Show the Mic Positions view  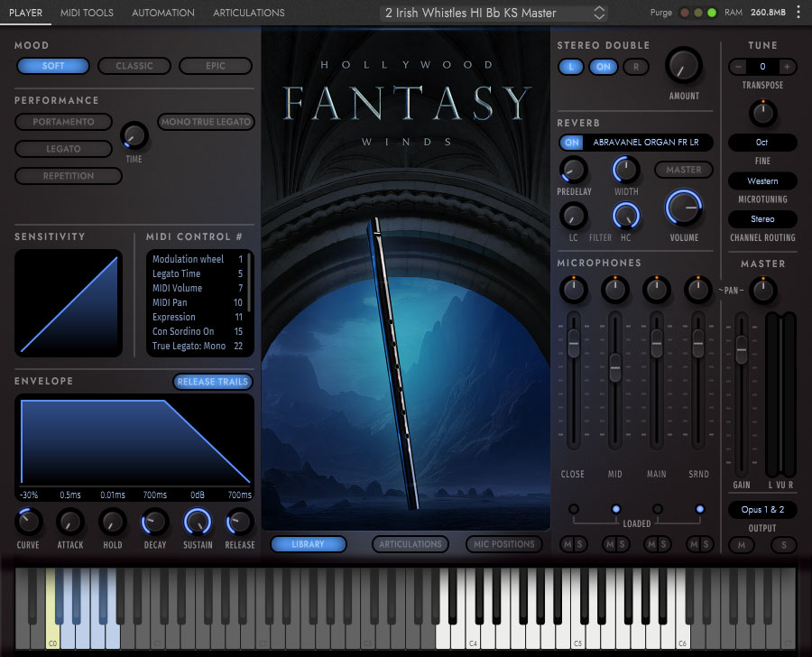tap(503, 544)
